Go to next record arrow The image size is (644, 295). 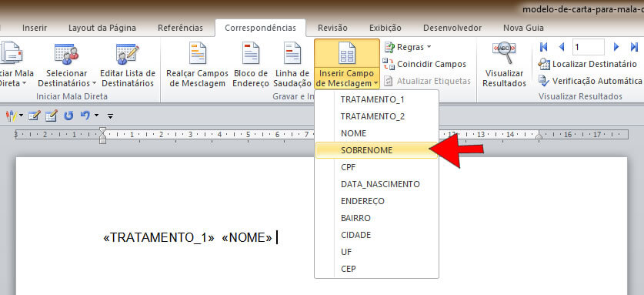[616, 47]
